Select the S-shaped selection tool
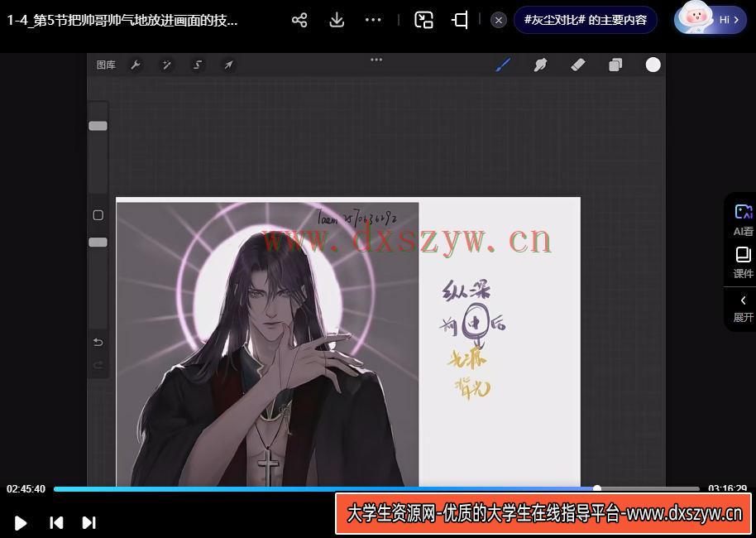This screenshot has height=538, width=756. [198, 65]
